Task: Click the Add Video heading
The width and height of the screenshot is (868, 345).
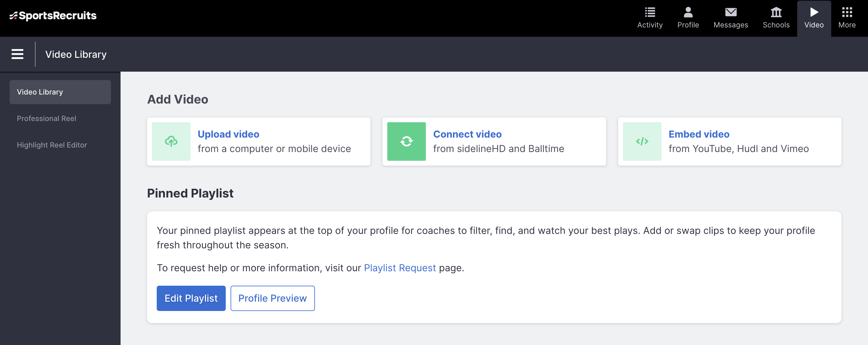Action: tap(178, 99)
